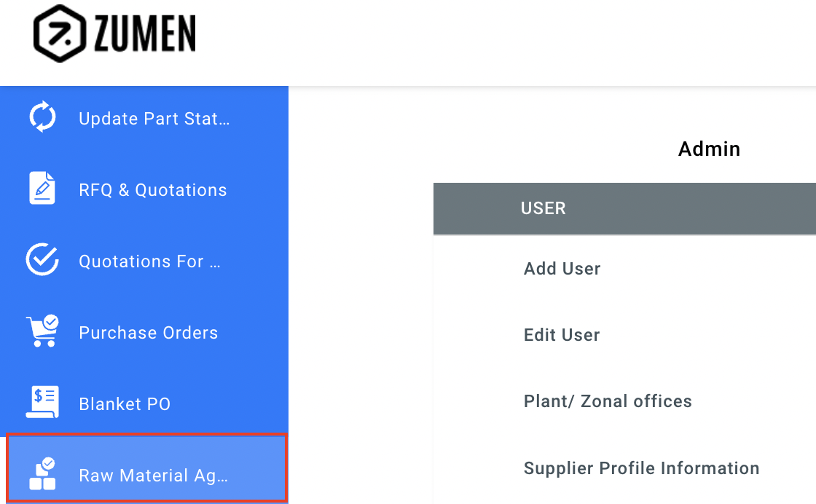This screenshot has height=504, width=816.
Task: Click the ZUMEN wordmark text
Action: click(x=144, y=34)
